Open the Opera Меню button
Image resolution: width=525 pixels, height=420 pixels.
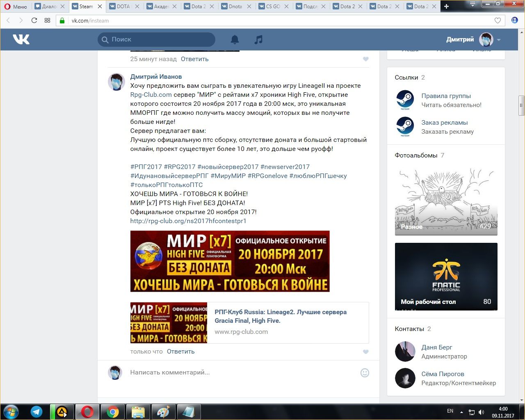pyautogui.click(x=16, y=7)
